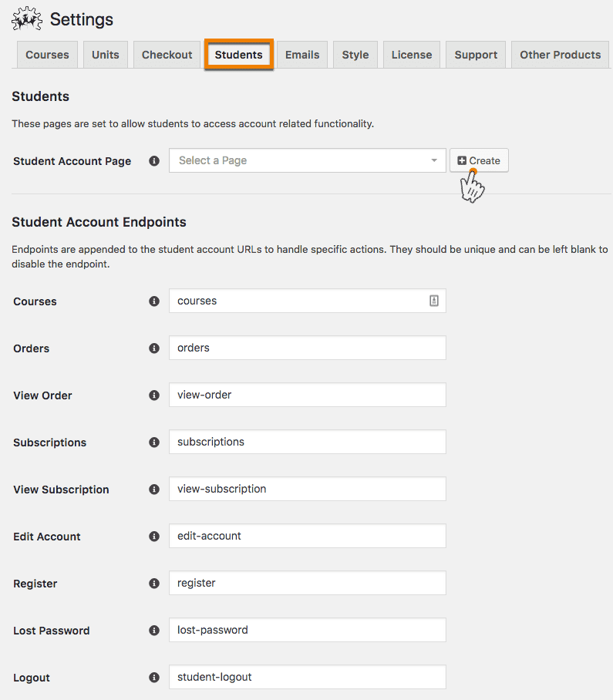This screenshot has width=613, height=700.
Task: Click the info icon for Register endpoint
Action: (154, 584)
